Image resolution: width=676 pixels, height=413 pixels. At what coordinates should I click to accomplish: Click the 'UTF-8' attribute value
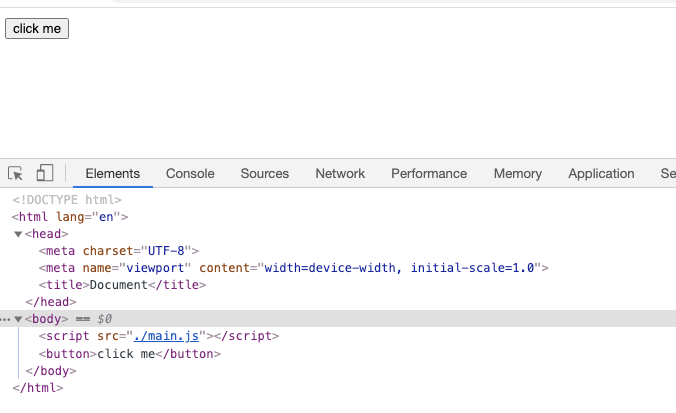166,250
